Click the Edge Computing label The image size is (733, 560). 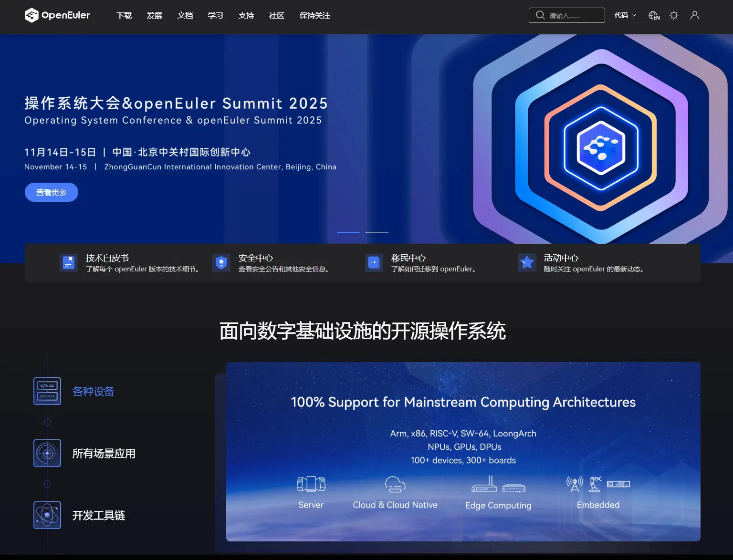[498, 505]
